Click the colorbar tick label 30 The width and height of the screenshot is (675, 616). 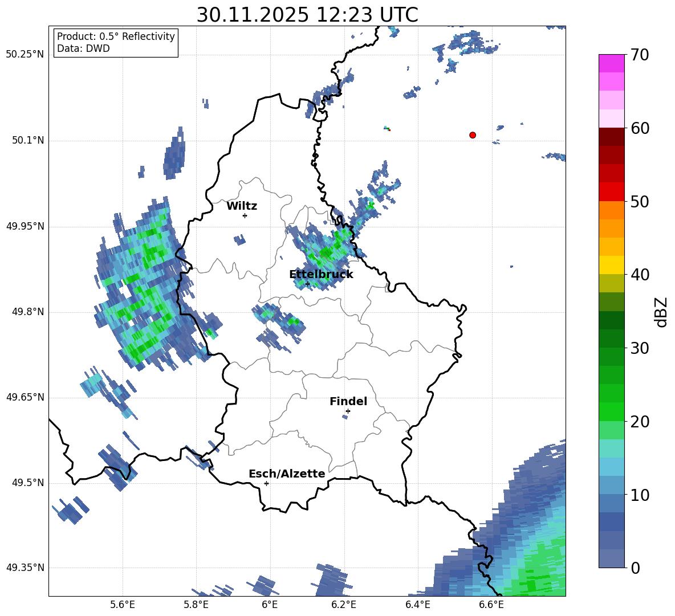[640, 348]
